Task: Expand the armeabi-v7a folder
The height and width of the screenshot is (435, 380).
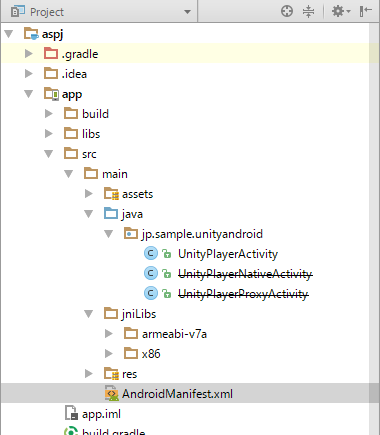Action: click(109, 334)
